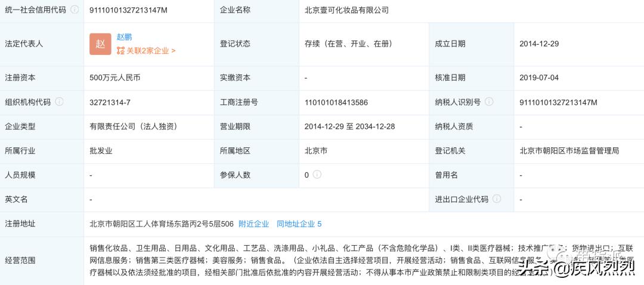This screenshot has width=644, height=285.
Task: Click the 曾用名 label
Action: (x=447, y=175)
